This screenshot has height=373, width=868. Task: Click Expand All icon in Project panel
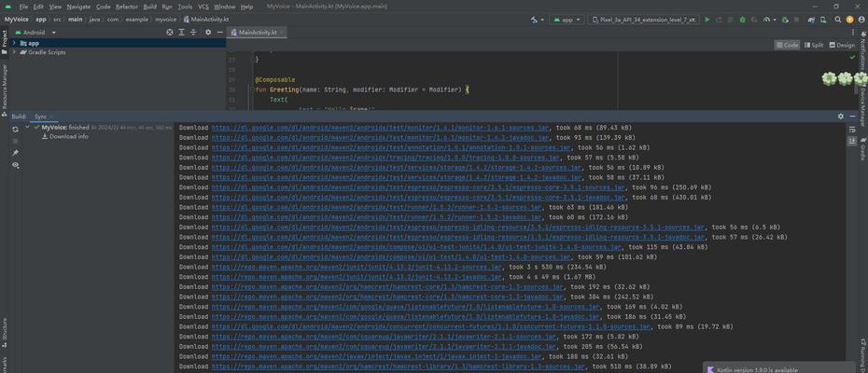182,32
